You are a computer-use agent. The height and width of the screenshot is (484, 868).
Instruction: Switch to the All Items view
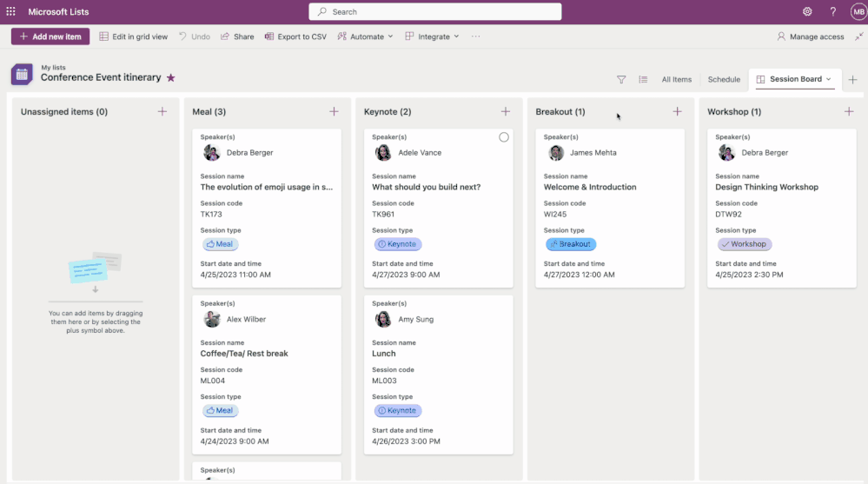[x=677, y=80]
